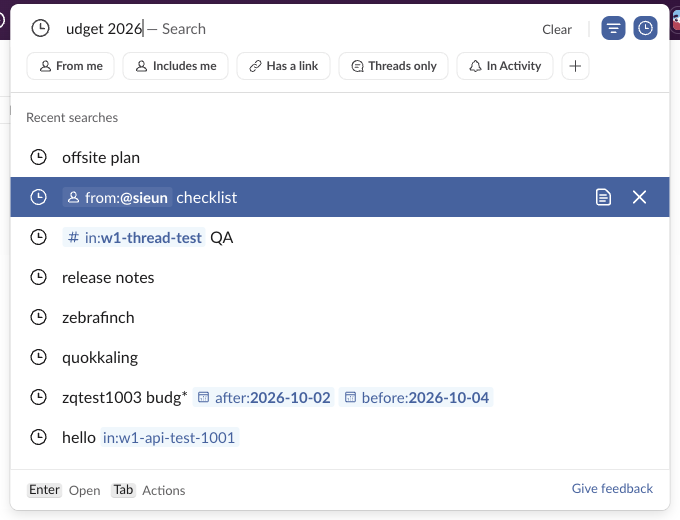Remove the 'from:@sieun checklist' recent search
Screen dimensions: 680x520
click(639, 197)
